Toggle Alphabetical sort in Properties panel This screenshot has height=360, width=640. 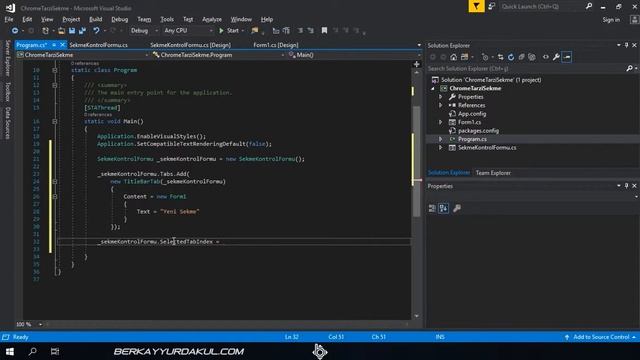[443, 209]
